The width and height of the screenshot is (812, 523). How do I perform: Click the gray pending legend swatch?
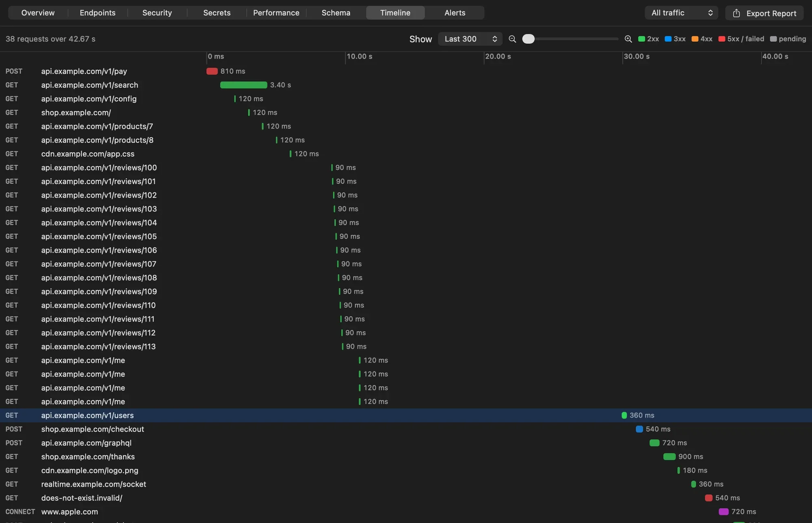[773, 39]
